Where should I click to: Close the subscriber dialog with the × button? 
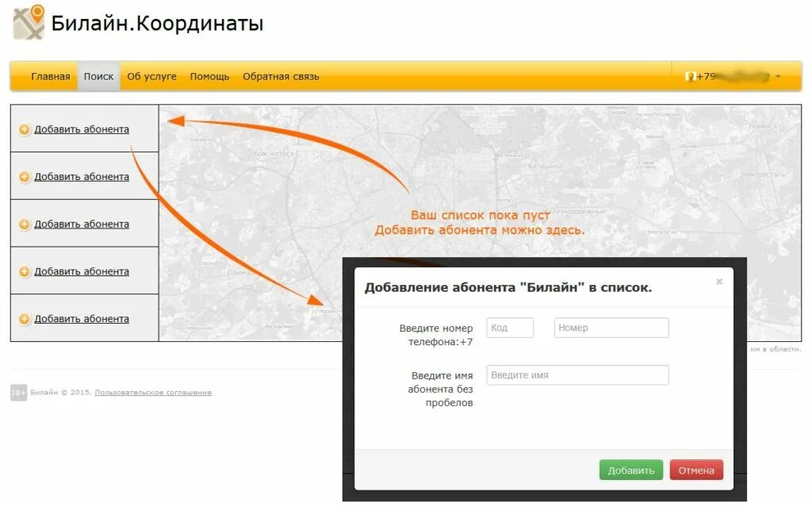(x=719, y=281)
